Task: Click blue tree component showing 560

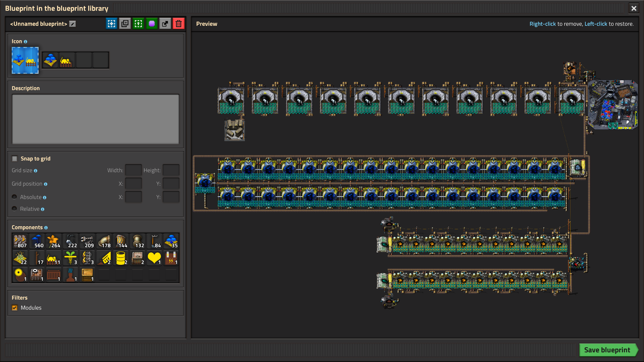Action: pos(37,241)
